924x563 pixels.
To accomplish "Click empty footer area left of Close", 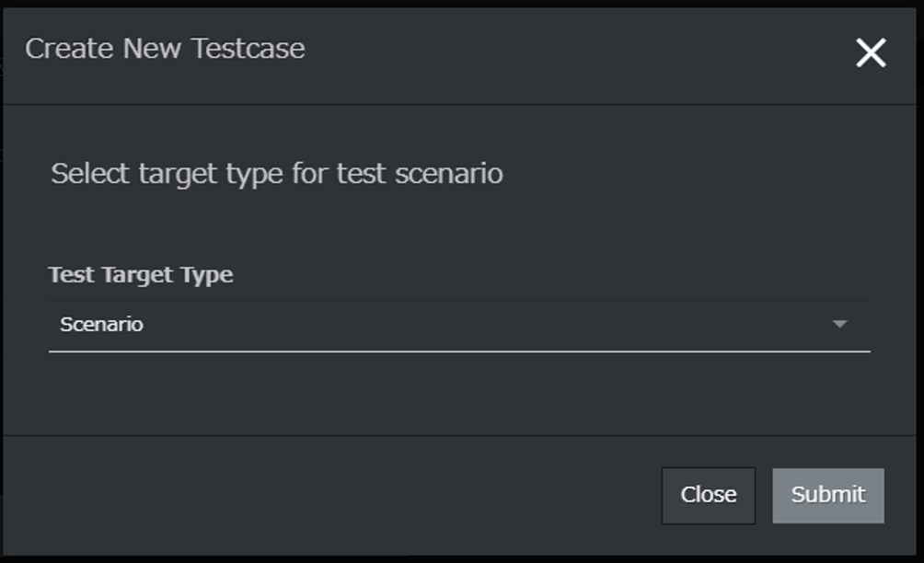I will [322, 495].
